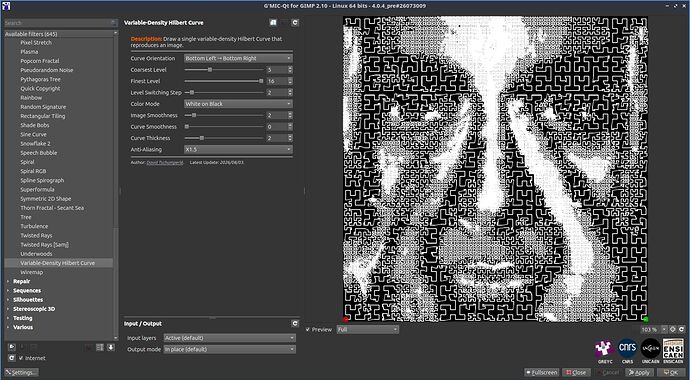Select the Quick Copyright filter
Viewport: 690px width, 380px height.
click(40, 88)
